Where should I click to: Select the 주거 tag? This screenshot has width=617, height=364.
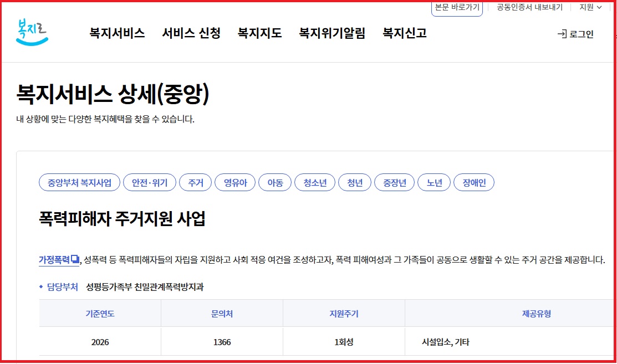(x=196, y=182)
